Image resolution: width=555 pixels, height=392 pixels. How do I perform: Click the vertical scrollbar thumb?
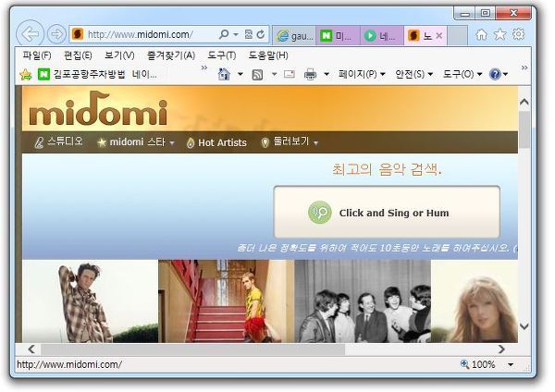524,129
